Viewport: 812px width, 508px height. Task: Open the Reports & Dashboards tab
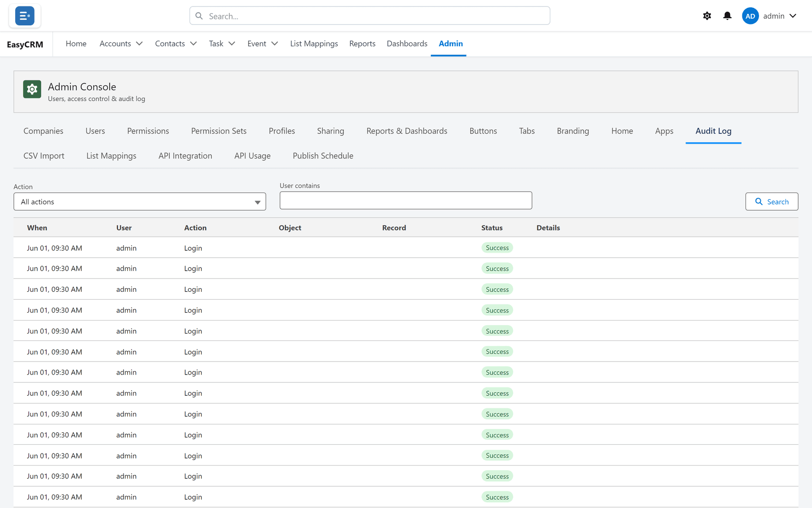[x=407, y=131]
